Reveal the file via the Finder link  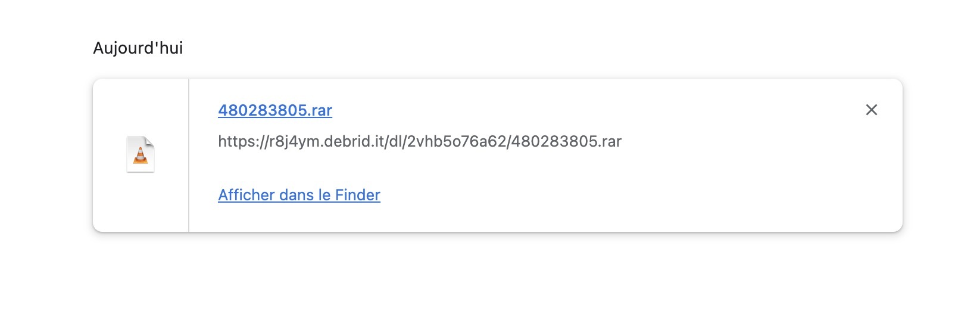(x=299, y=195)
